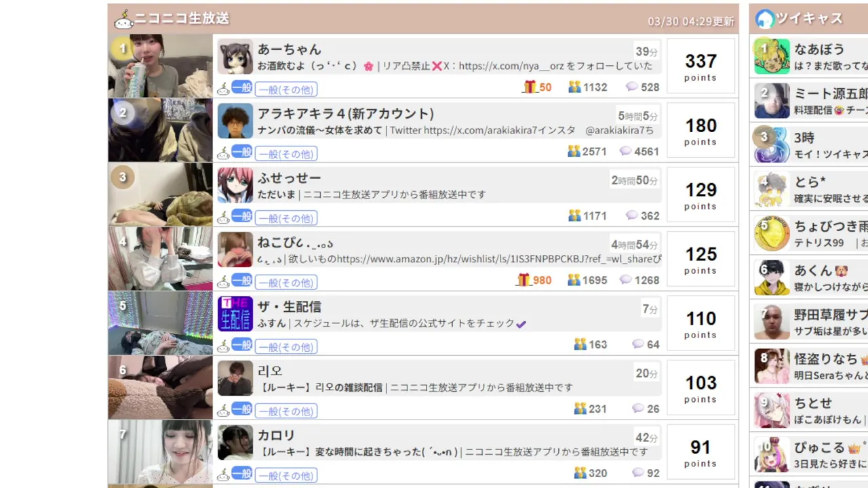Viewport: 868px width, 488px height.
Task: Open あーちゃん's cat-ear avatar icon
Action: click(x=235, y=56)
